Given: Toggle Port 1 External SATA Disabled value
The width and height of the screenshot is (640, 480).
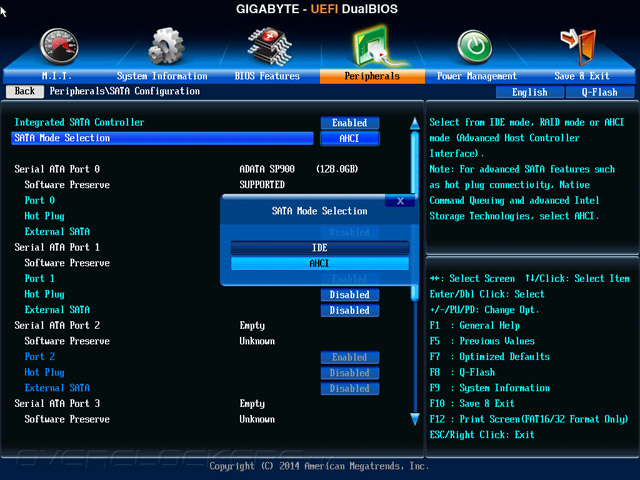Looking at the screenshot, I should pyautogui.click(x=350, y=310).
